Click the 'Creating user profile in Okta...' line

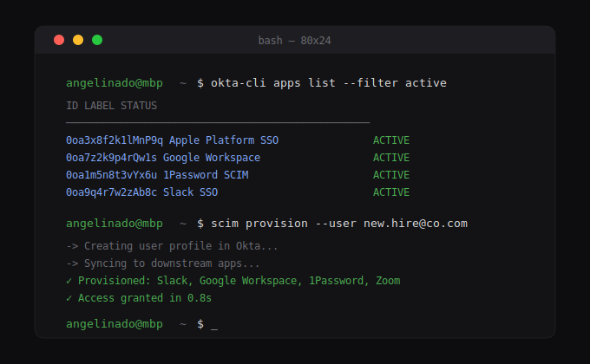coord(172,246)
